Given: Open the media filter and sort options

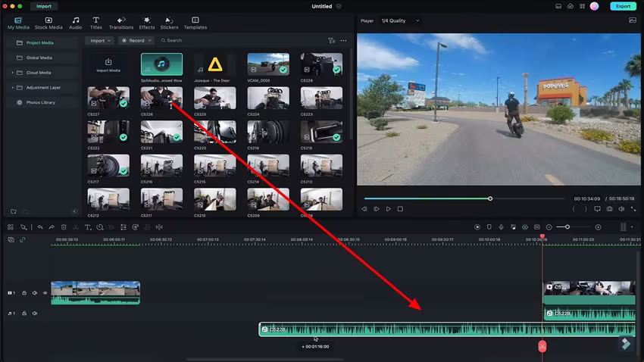Looking at the screenshot, I should (331, 41).
